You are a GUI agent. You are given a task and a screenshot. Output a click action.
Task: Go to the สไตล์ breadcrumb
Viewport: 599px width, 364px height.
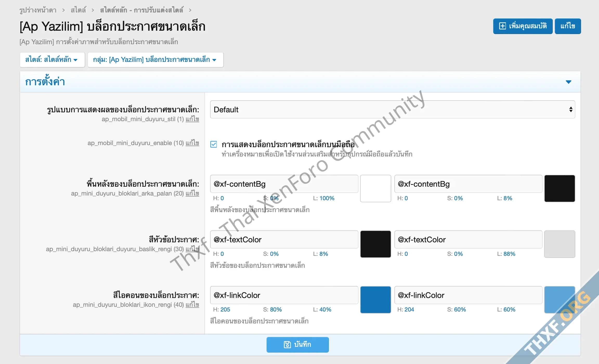(x=78, y=10)
